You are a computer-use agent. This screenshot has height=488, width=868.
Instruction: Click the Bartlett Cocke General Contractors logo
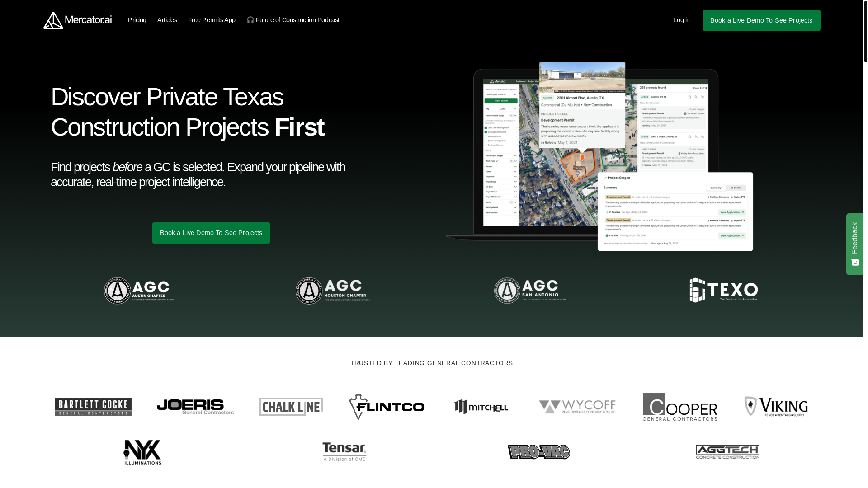point(93,407)
